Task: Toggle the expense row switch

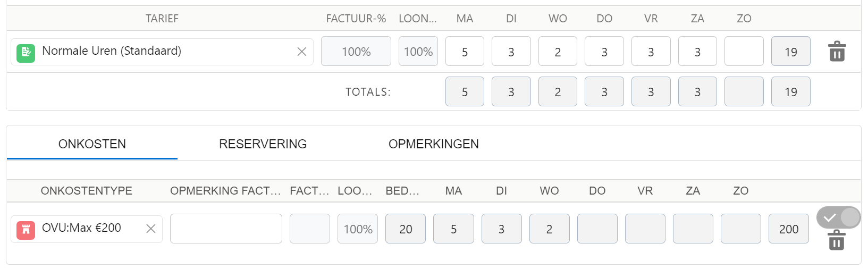Action: tap(838, 217)
